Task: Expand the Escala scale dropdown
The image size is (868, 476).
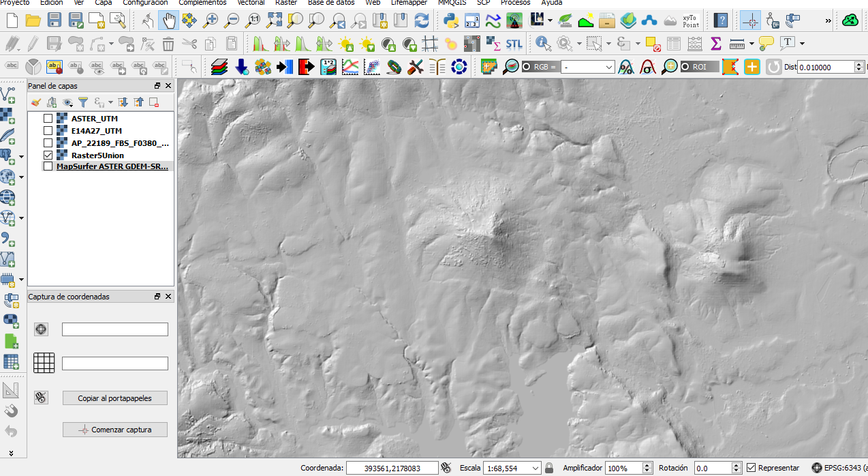Action: (536, 468)
